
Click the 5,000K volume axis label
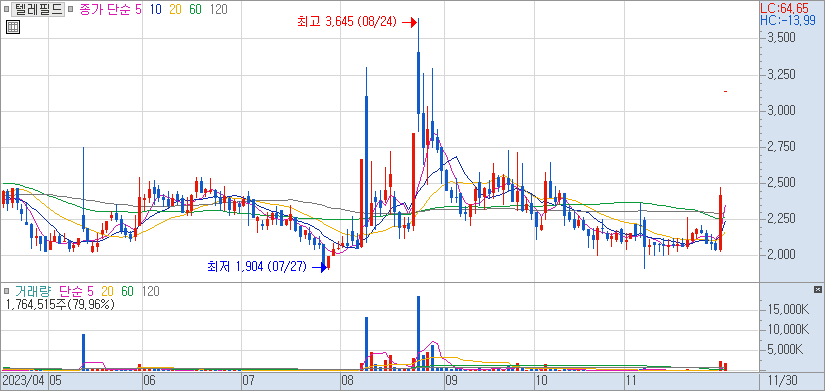784,350
